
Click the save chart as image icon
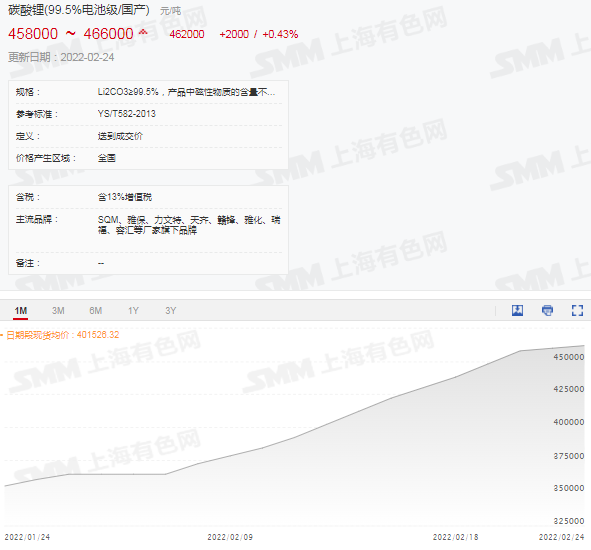(x=517, y=310)
